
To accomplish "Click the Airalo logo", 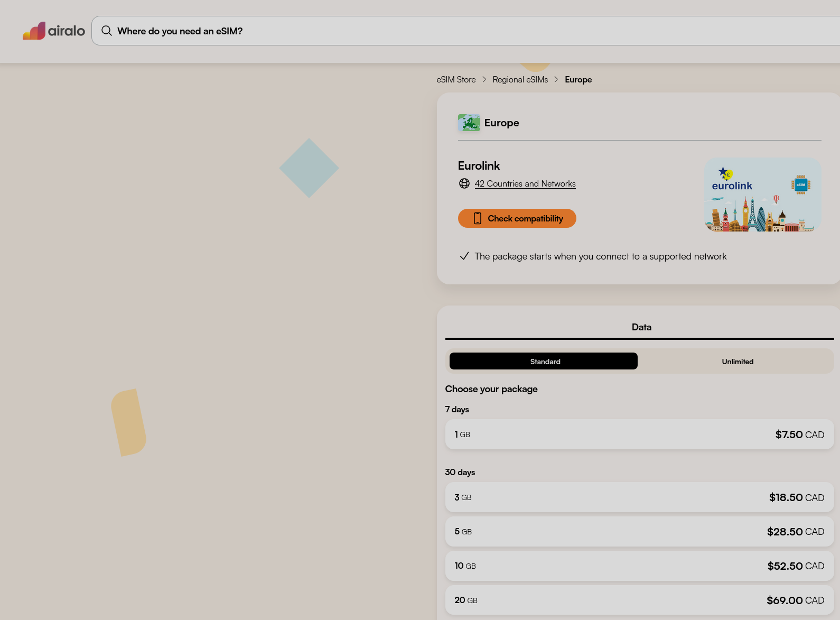I will click(54, 31).
